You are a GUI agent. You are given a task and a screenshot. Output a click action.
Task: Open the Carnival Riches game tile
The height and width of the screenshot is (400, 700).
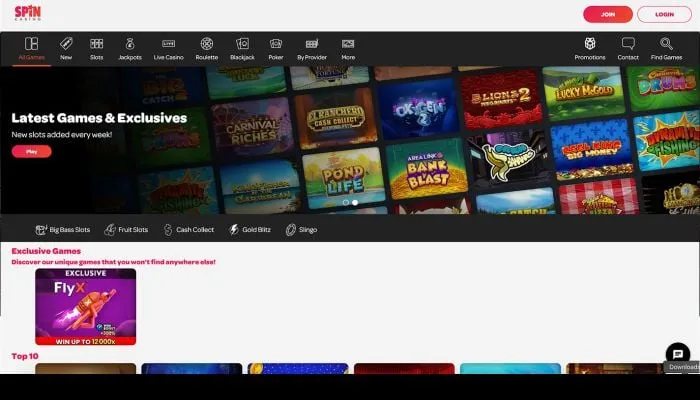click(x=252, y=127)
